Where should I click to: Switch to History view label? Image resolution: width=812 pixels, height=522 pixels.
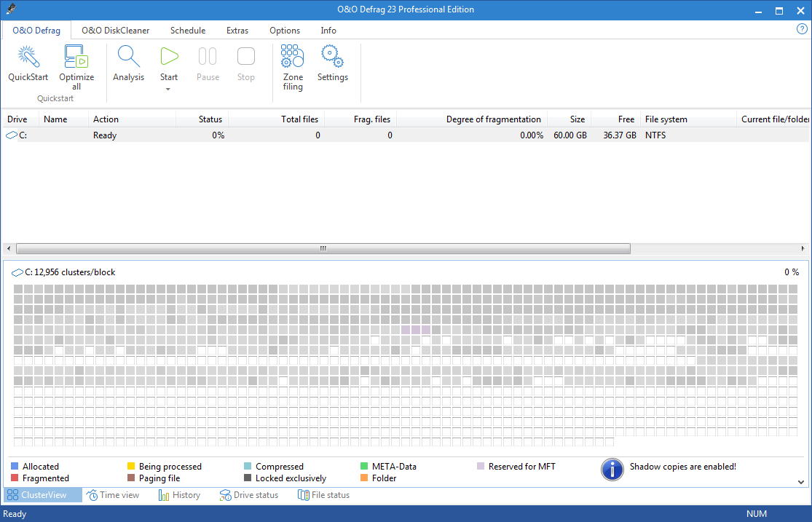point(186,495)
